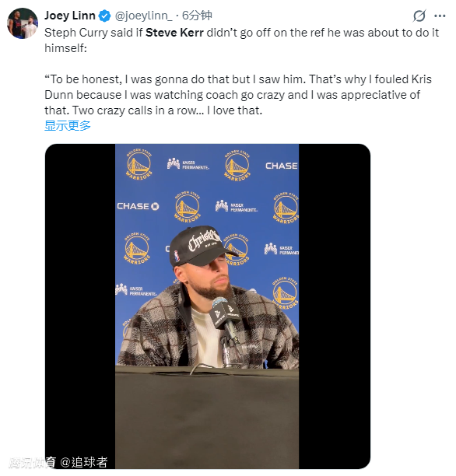Viewport: 456px width, 476px height.
Task: Click the Grok slashed-circle icon
Action: 419,16
